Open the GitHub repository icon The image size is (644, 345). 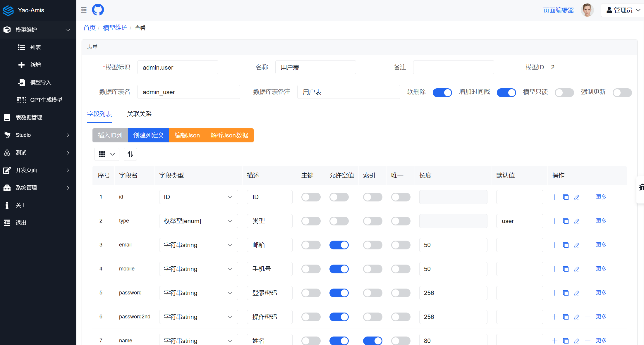click(x=98, y=10)
